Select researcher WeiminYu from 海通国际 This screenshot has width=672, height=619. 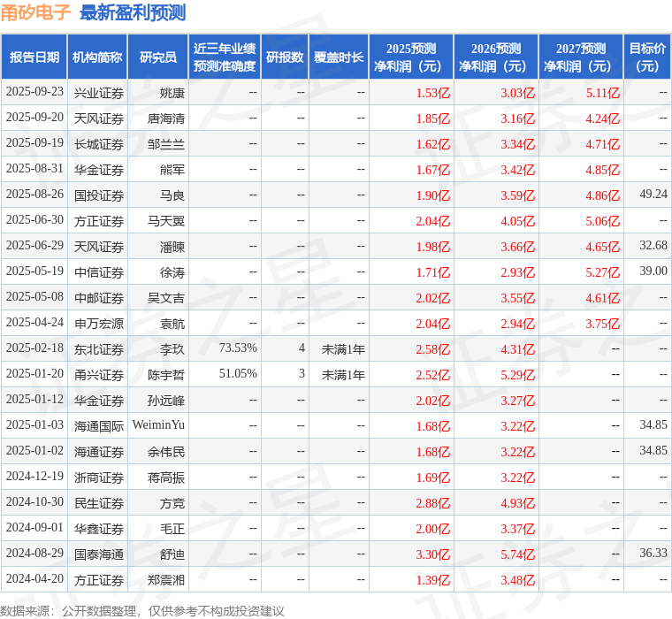click(x=158, y=424)
